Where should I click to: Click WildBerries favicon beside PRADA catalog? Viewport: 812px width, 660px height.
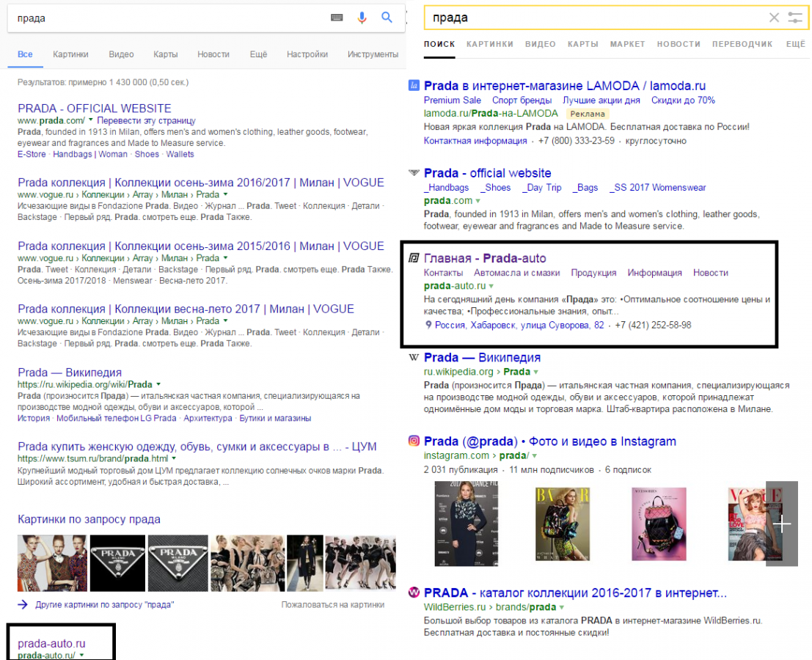coord(414,593)
